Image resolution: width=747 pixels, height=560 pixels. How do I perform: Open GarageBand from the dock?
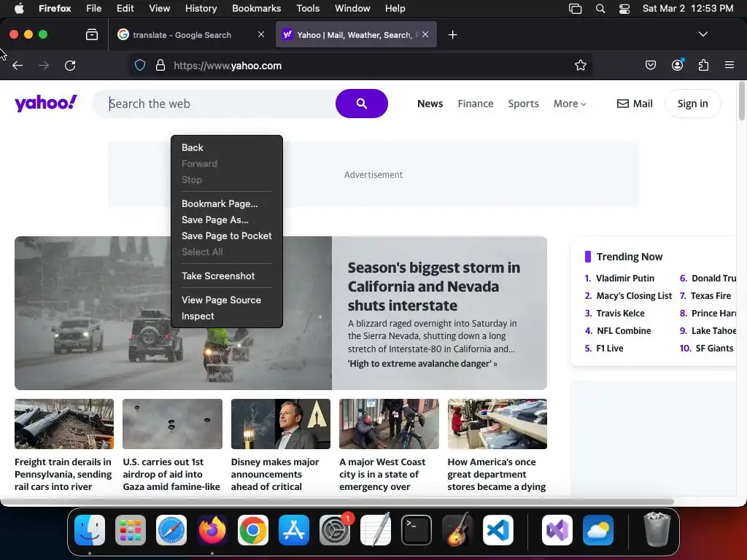click(x=457, y=530)
